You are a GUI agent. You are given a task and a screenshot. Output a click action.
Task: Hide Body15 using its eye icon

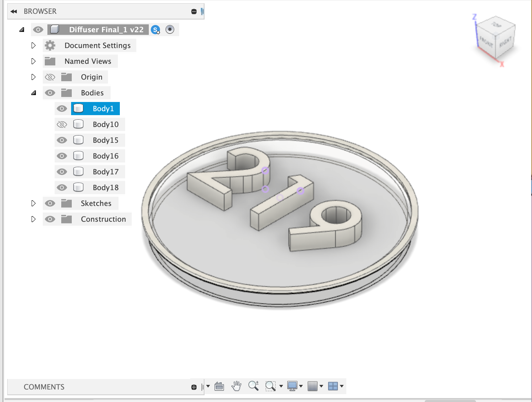pyautogui.click(x=62, y=140)
